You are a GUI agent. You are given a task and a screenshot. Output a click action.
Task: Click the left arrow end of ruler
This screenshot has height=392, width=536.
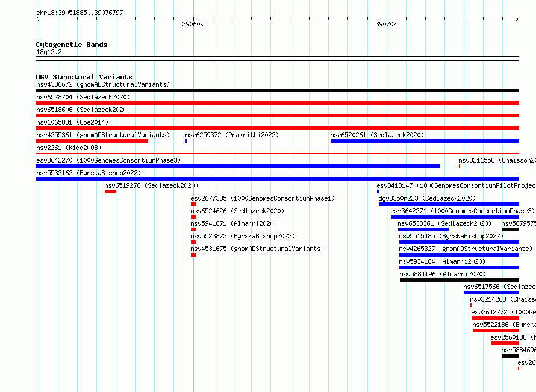point(37,19)
